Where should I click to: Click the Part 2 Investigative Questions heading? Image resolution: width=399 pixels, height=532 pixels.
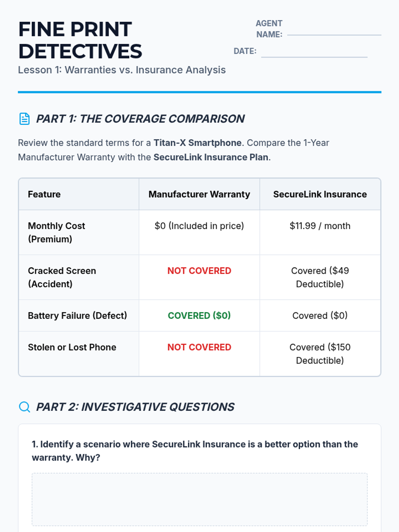click(135, 407)
